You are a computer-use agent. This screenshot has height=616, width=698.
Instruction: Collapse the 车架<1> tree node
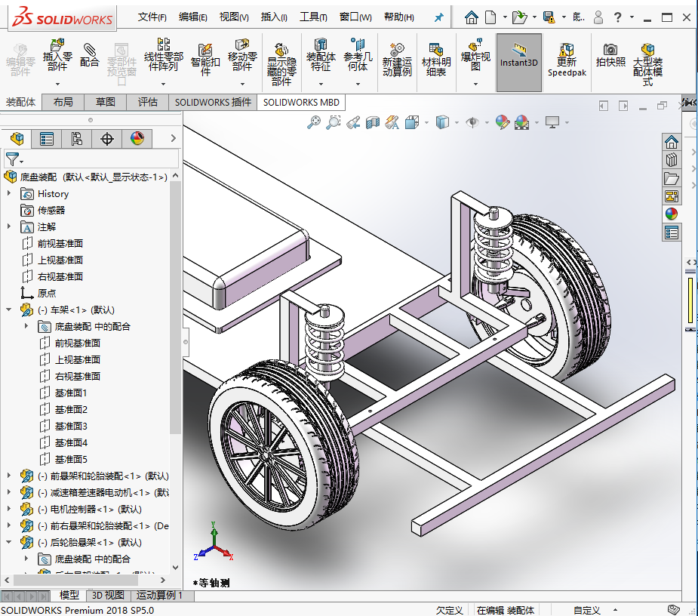8,310
